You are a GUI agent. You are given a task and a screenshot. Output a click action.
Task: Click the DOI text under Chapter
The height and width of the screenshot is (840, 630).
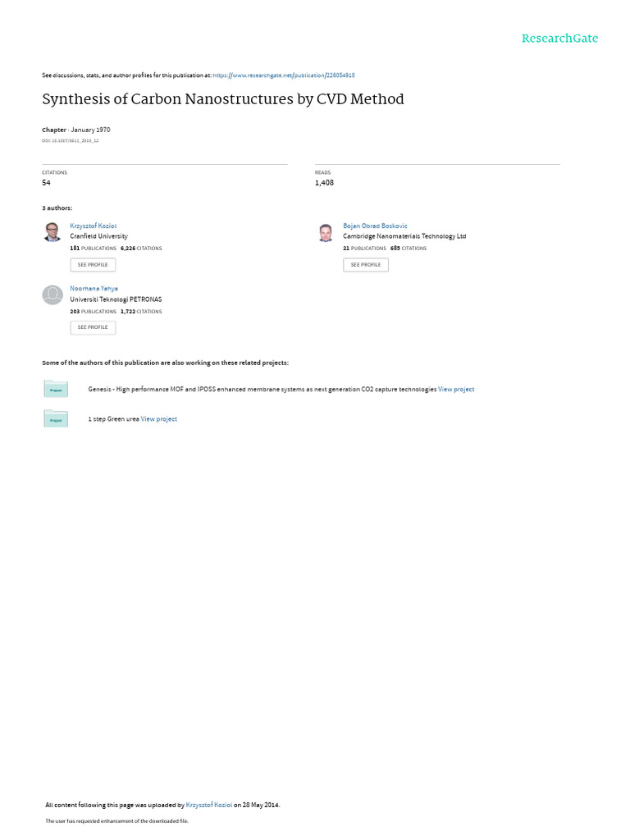click(x=71, y=141)
